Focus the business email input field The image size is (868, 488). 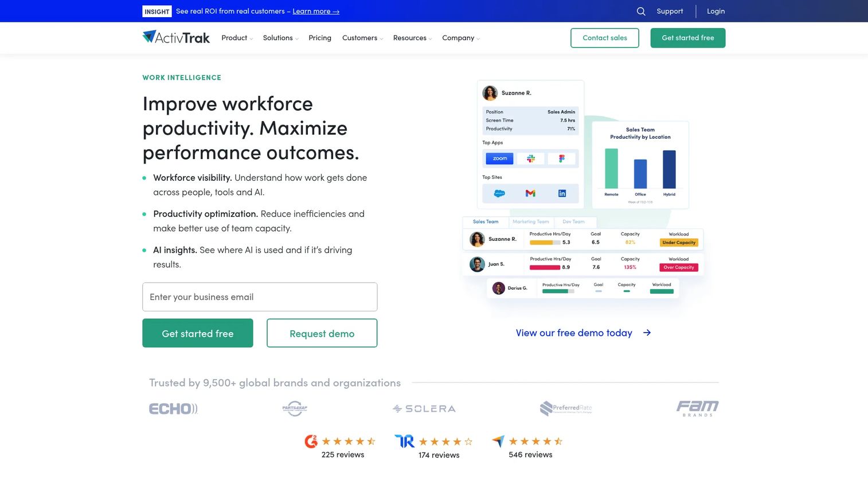coord(260,297)
